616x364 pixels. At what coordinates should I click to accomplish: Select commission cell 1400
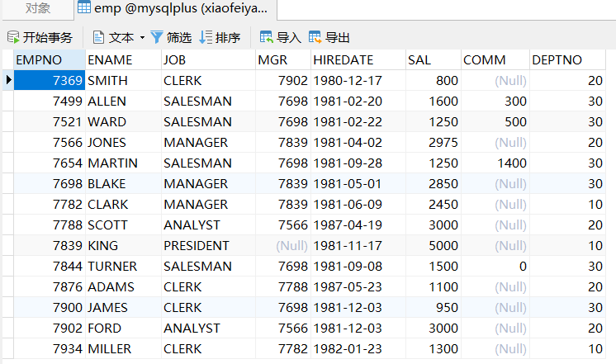(495, 163)
